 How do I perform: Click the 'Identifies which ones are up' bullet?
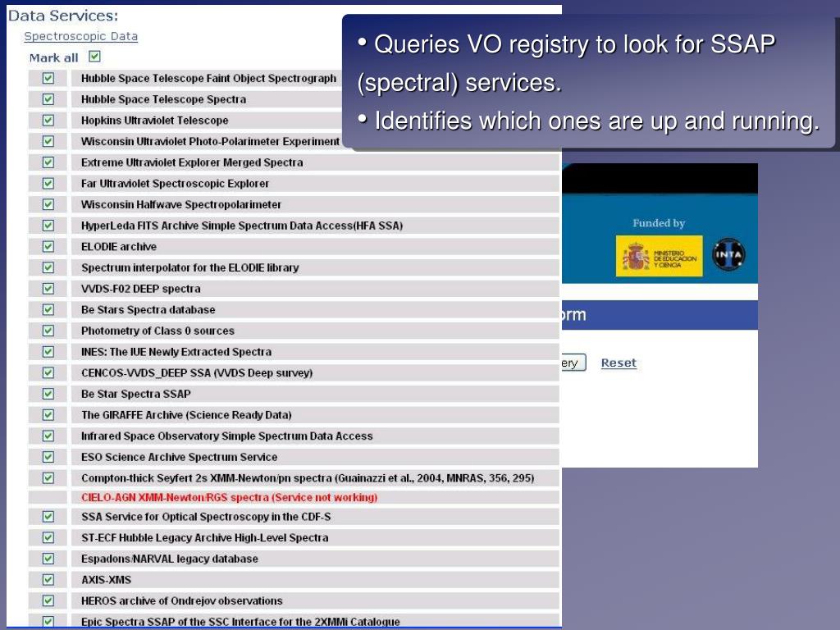(x=589, y=121)
